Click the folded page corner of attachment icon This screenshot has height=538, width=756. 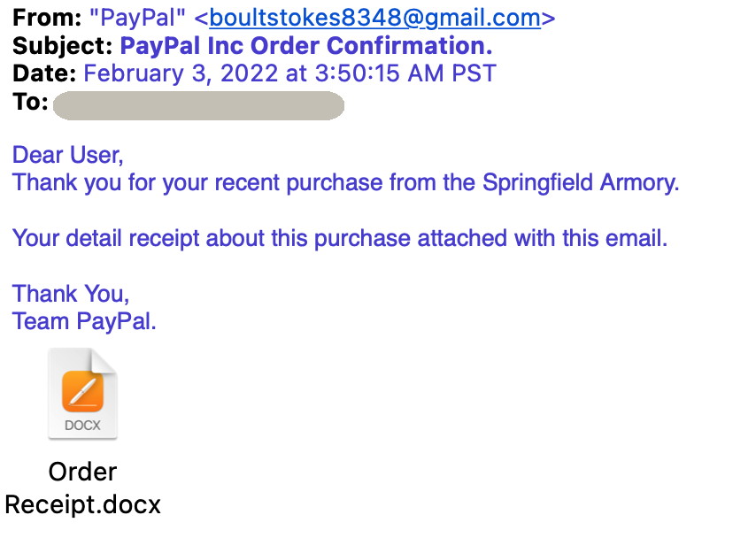[x=104, y=359]
